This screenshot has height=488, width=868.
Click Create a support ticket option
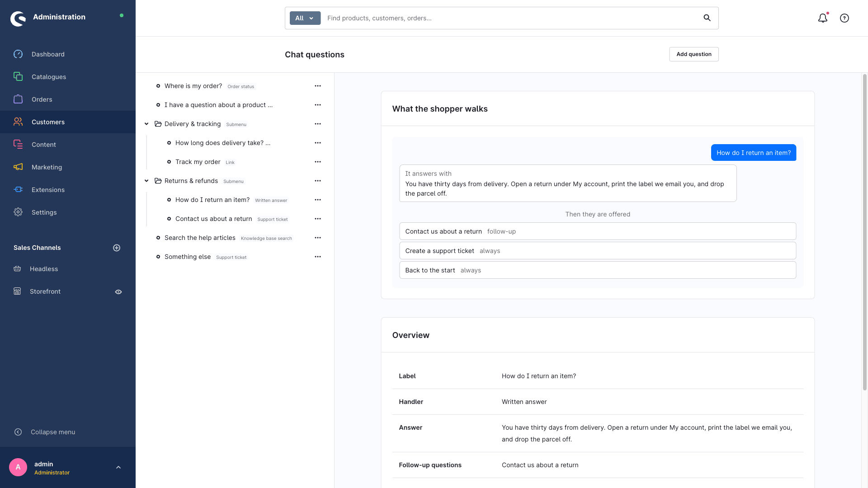[598, 251]
